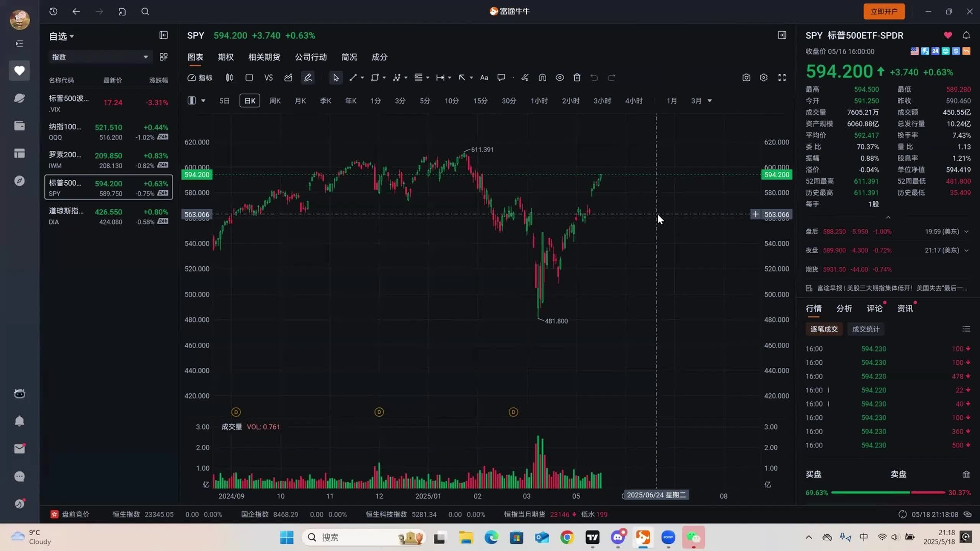980x551 pixels.
Task: Enter fullscreen chart mode
Action: [x=782, y=78]
